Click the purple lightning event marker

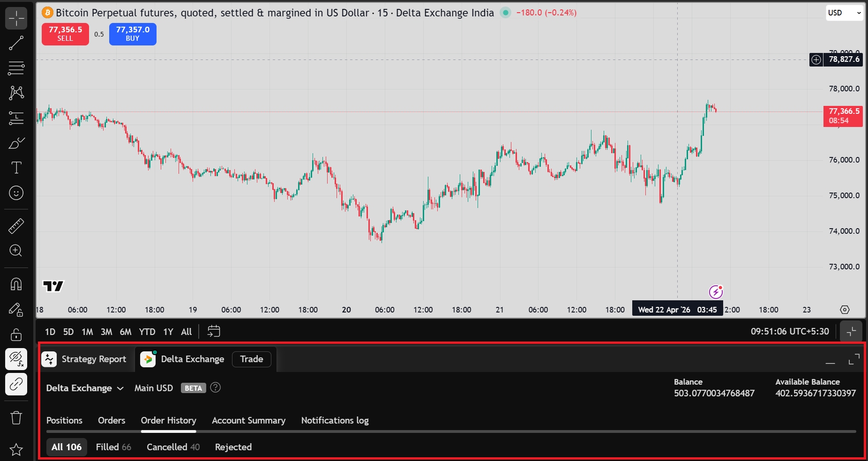716,292
